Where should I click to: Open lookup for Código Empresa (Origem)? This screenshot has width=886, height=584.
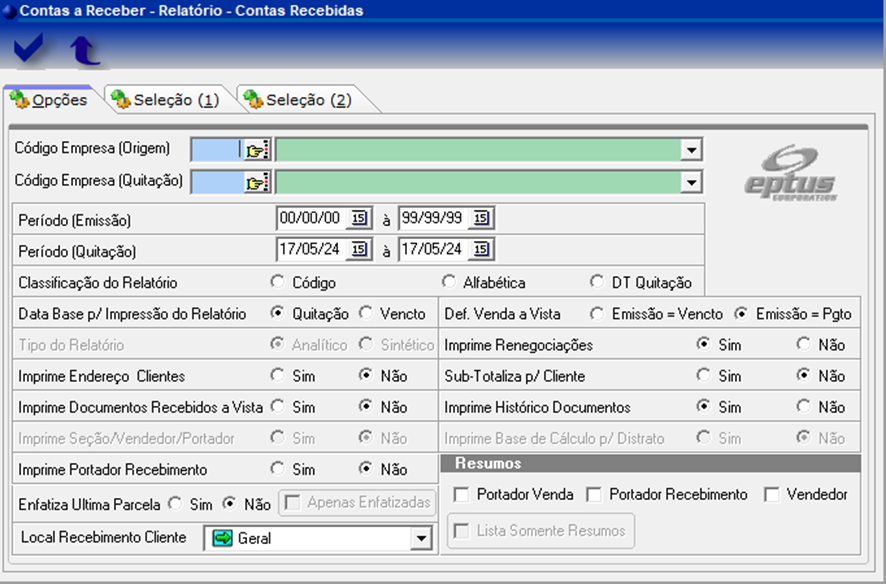pyautogui.click(x=257, y=150)
